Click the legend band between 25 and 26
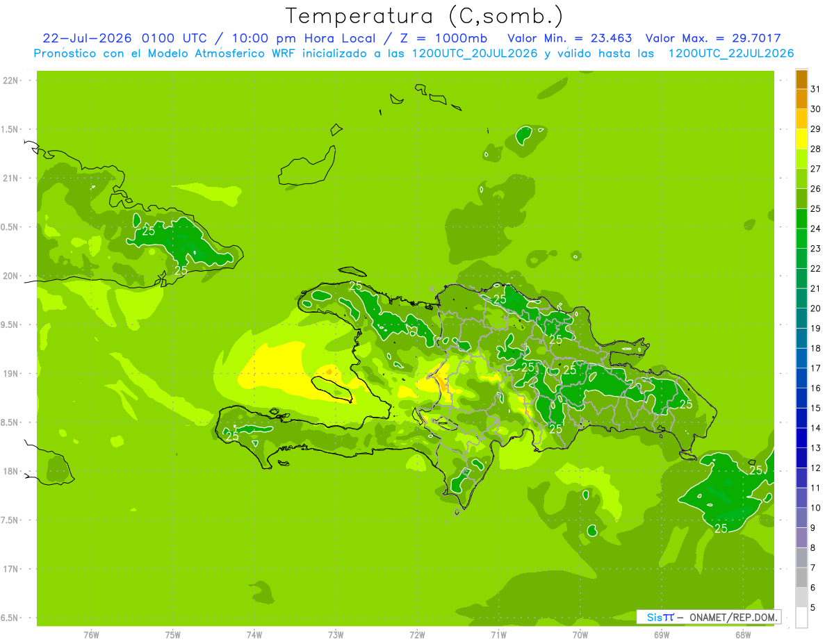Viewport: 834px width, 644px height. (x=801, y=199)
